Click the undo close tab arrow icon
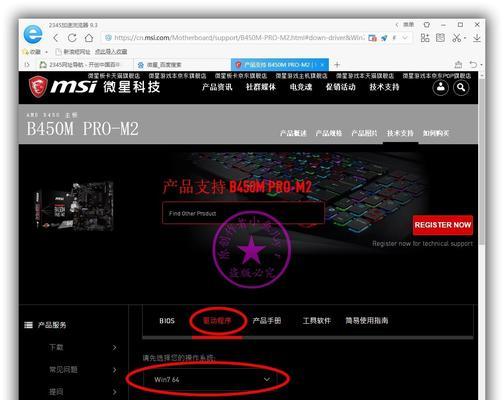Viewport: 504px width, 400px height. (473, 64)
